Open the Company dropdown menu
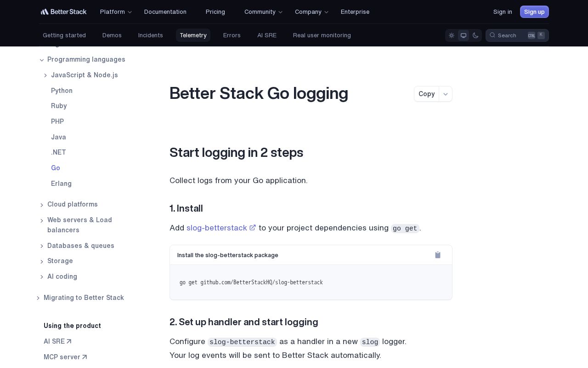Screen dimensions: 588x368 (311, 11)
